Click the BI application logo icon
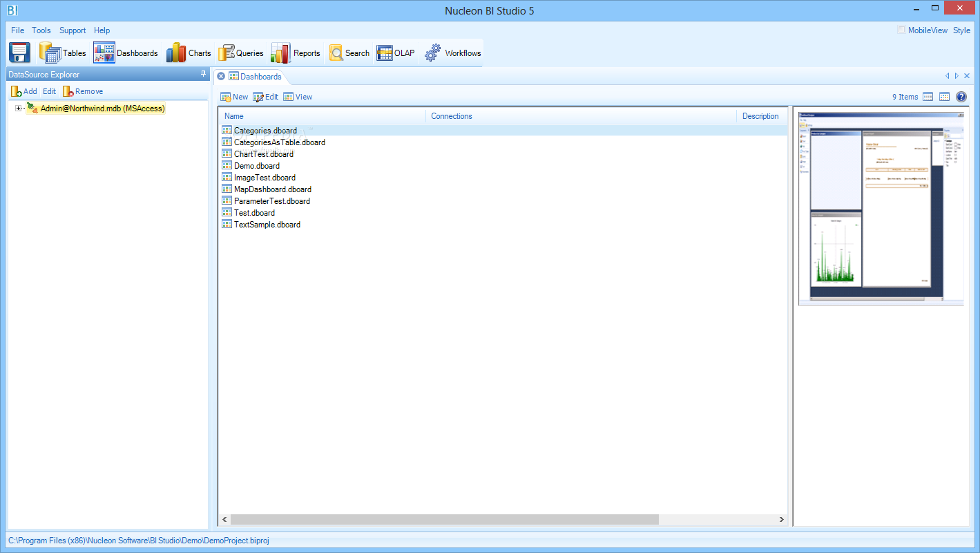Viewport: 980px width, 553px height. click(x=12, y=10)
